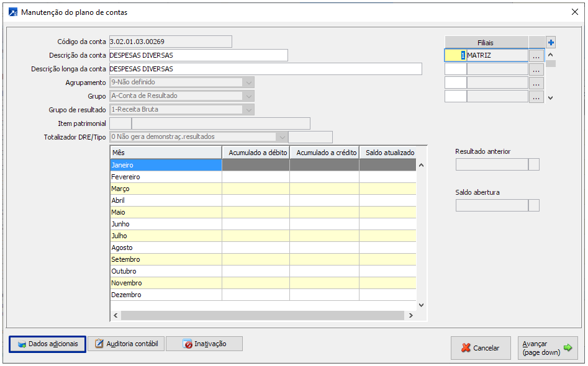This screenshot has height=366, width=588.
Task: Select the Agosto row
Action: pyautogui.click(x=263, y=248)
